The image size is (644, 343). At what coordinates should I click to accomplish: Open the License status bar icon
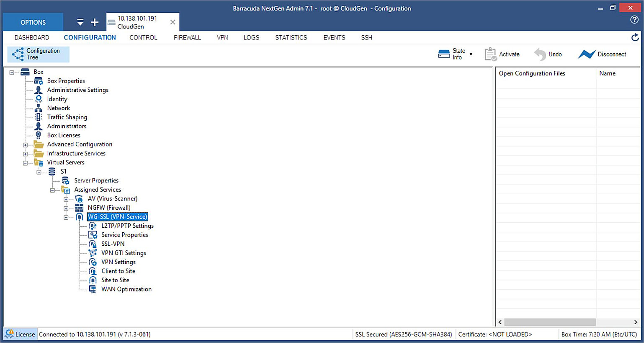(x=9, y=334)
